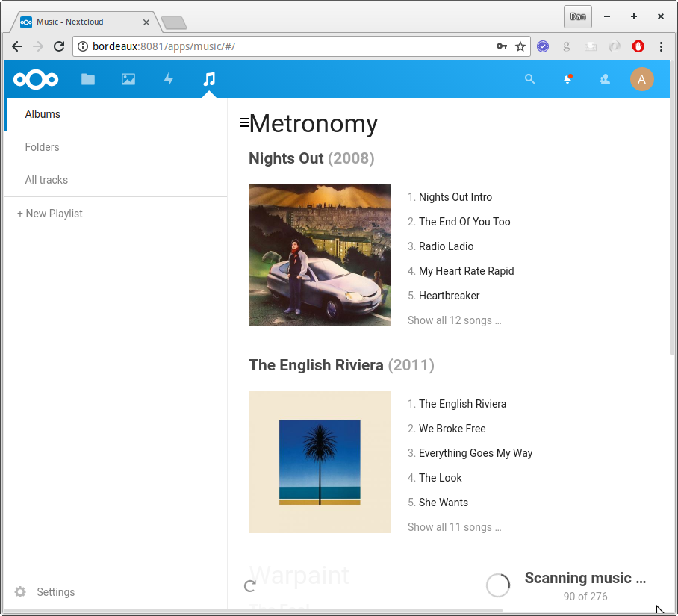The height and width of the screenshot is (616, 678).
Task: Bookmark the page with the star icon
Action: [520, 46]
